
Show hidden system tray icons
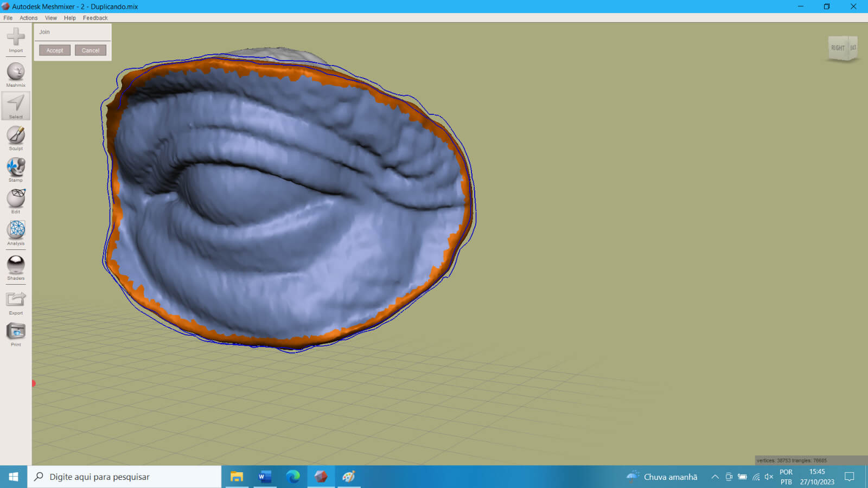click(x=715, y=477)
